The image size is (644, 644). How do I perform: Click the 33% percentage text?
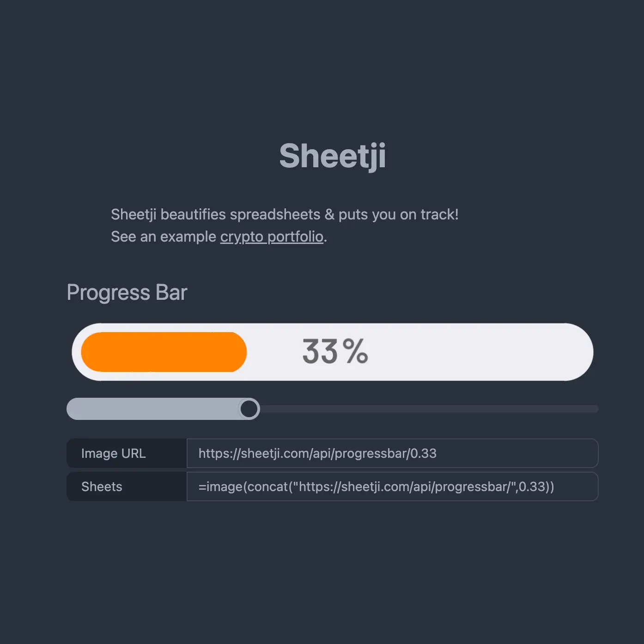pyautogui.click(x=334, y=352)
